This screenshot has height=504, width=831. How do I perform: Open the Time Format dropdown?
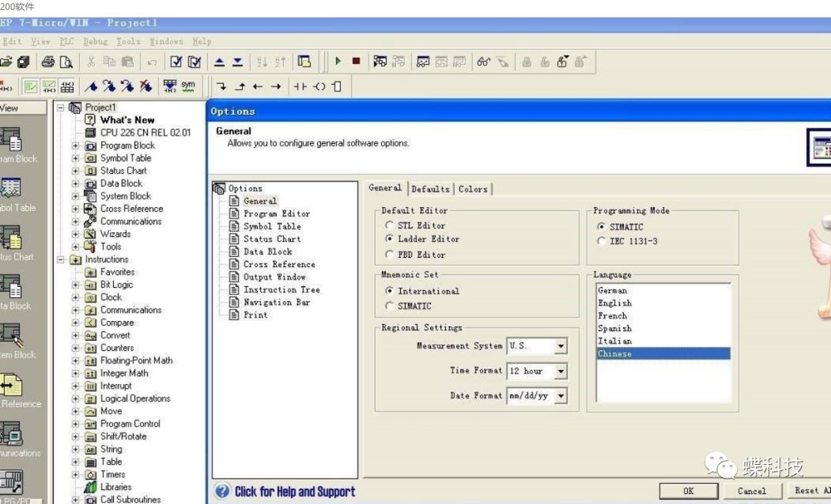(x=561, y=371)
